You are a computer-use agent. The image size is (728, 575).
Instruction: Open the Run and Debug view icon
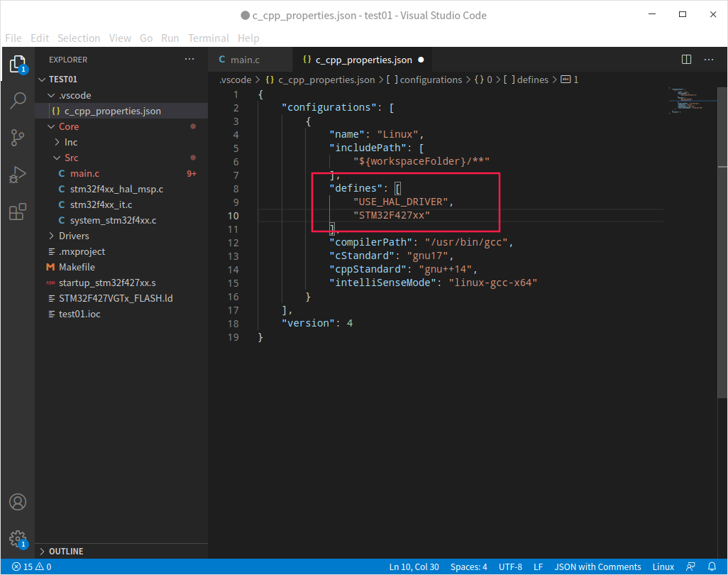click(18, 175)
